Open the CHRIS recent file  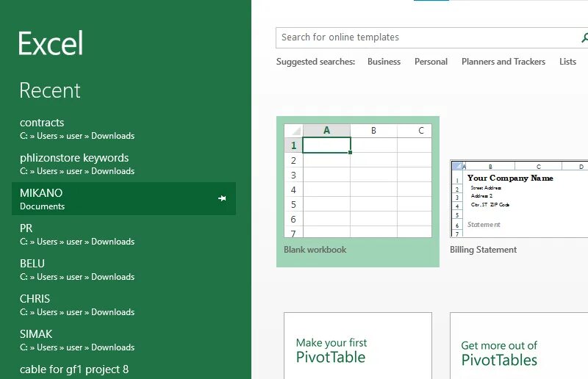pos(123,306)
